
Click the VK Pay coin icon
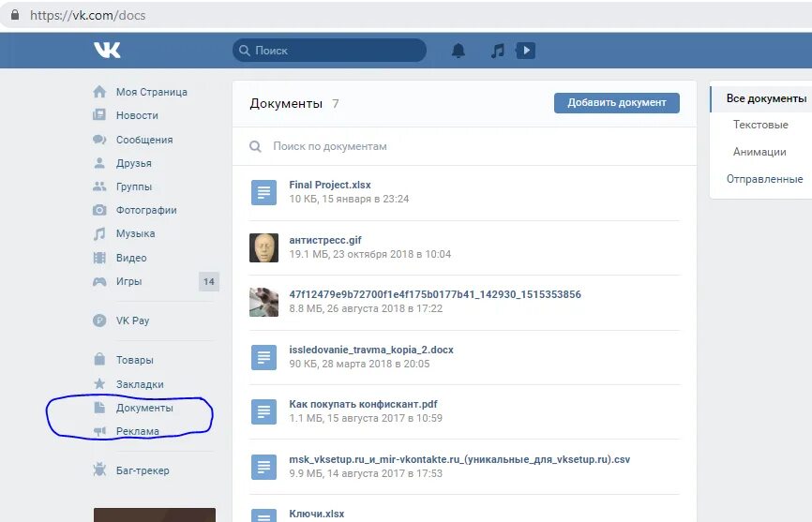99,321
